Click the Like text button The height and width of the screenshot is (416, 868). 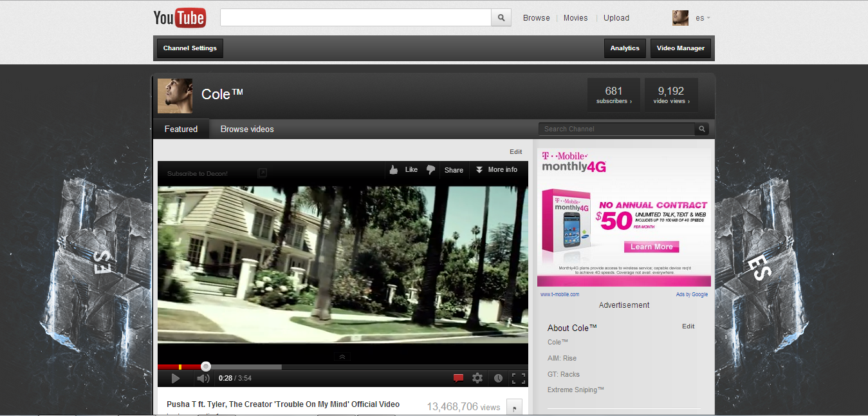[411, 170]
